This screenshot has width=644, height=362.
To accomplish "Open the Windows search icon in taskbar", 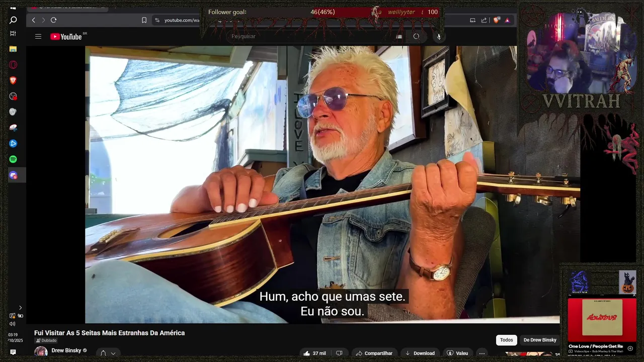I will pyautogui.click(x=13, y=20).
